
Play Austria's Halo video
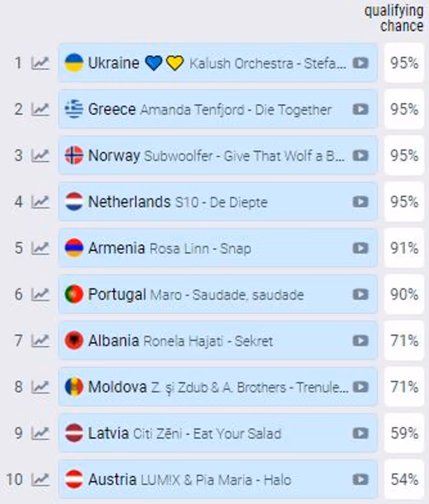click(360, 479)
